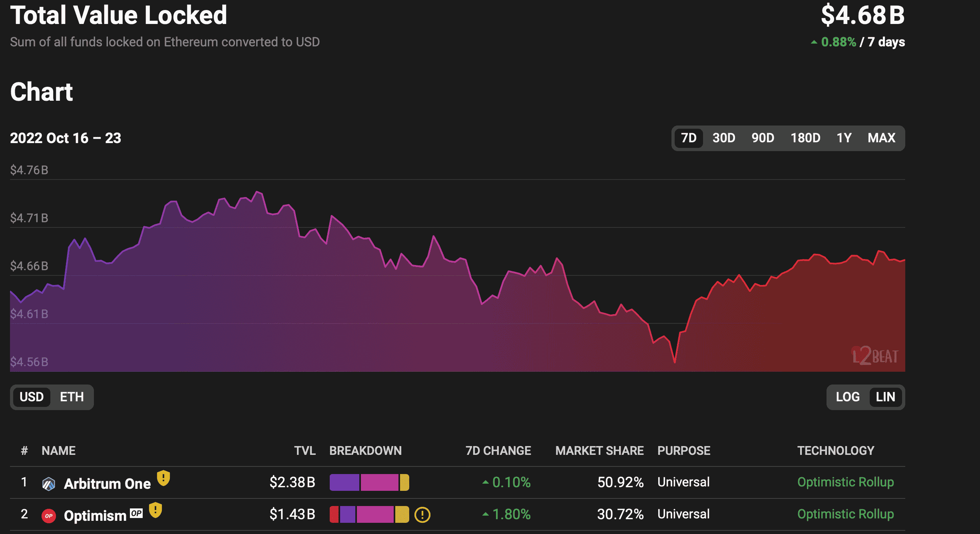Select the 7D chart range
The width and height of the screenshot is (980, 534).
689,138
